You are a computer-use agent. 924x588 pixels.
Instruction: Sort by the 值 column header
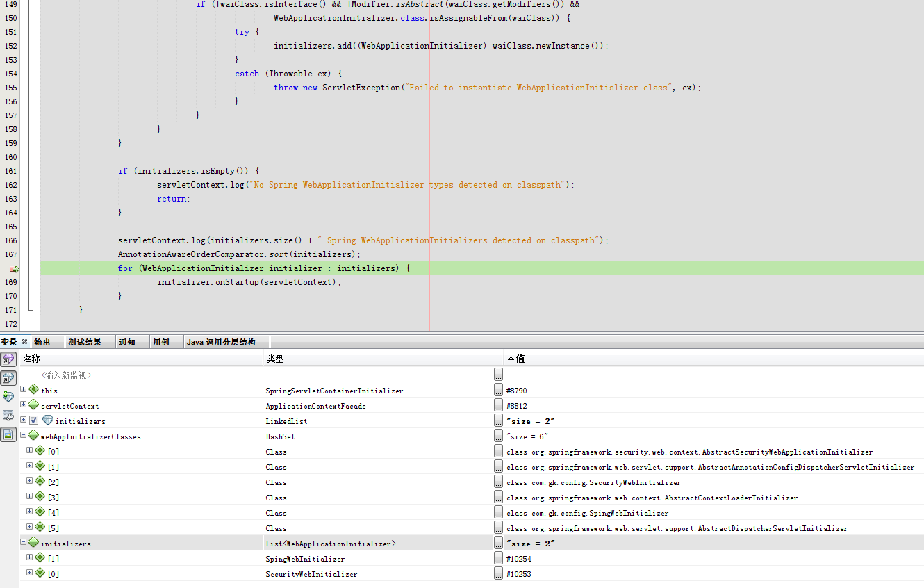tap(713, 359)
